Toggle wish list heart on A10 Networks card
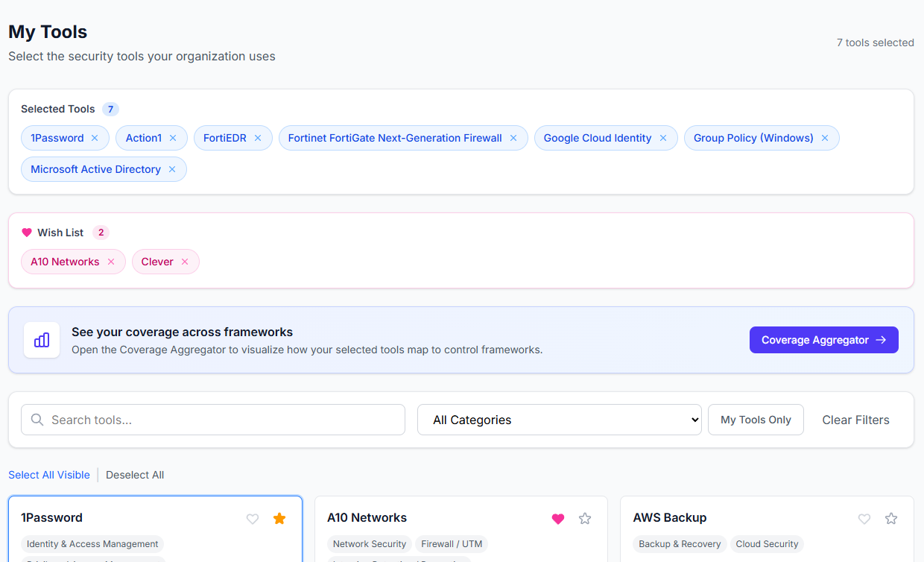 click(558, 519)
